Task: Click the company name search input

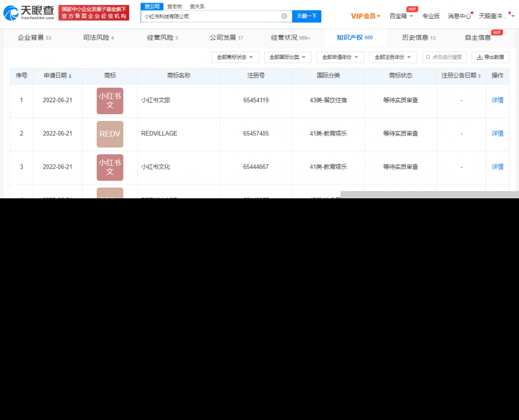Action: [211, 16]
